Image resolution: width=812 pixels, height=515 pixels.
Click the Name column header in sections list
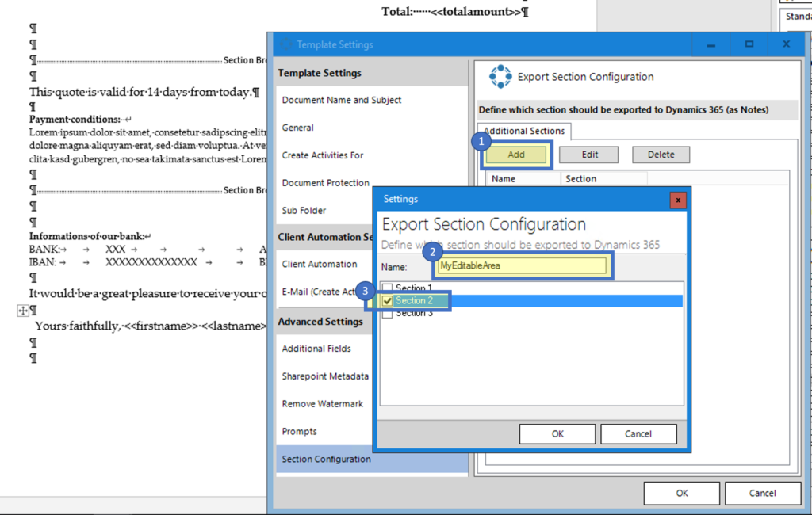(523, 178)
